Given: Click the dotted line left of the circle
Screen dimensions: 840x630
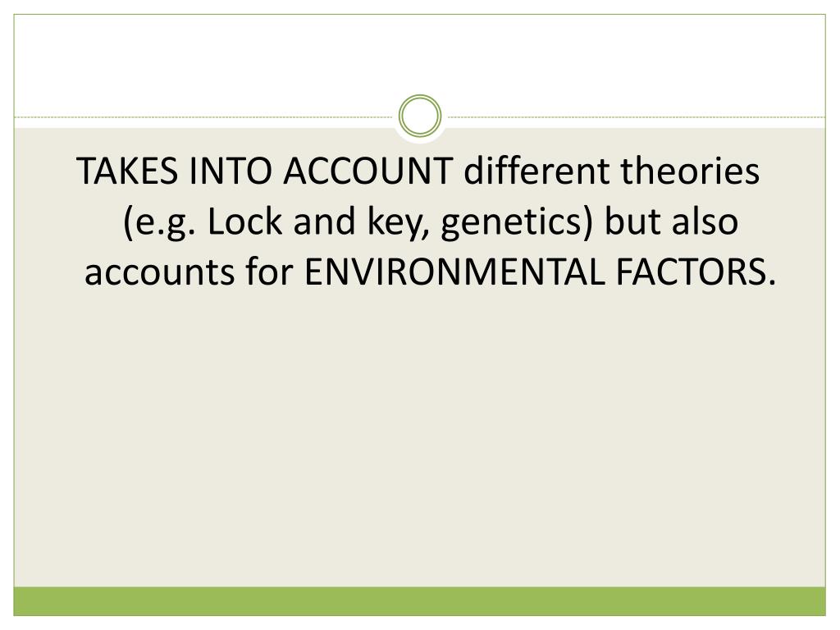Looking at the screenshot, I should (x=204, y=116).
